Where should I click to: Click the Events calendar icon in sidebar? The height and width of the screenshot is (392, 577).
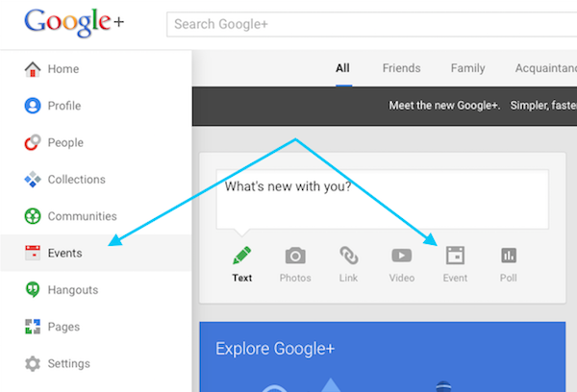click(33, 254)
